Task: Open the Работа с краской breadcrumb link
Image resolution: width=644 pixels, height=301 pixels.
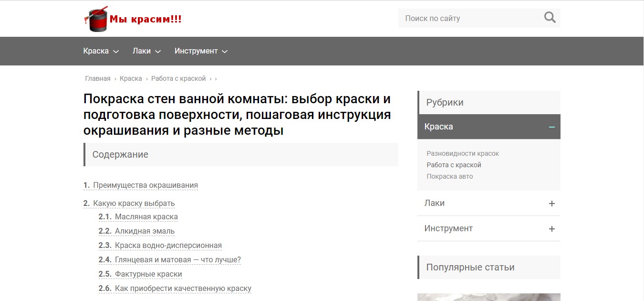Action: point(178,78)
